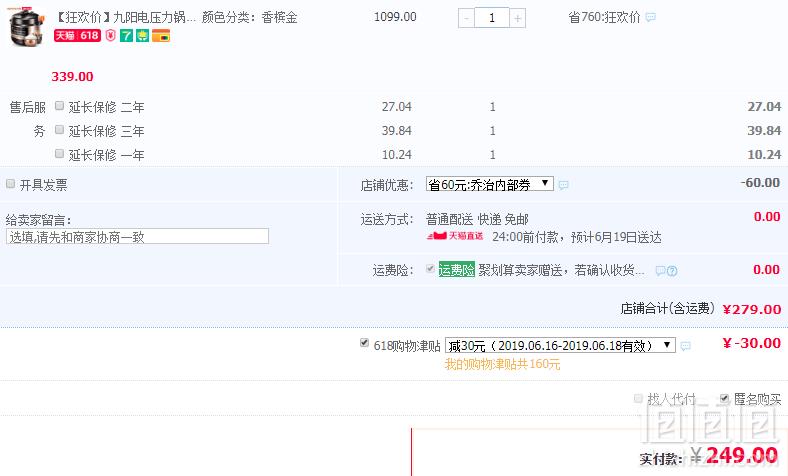Image resolution: width=788 pixels, height=476 pixels.
Task: Click the 天猫直送 delivery logo
Action: (x=455, y=236)
